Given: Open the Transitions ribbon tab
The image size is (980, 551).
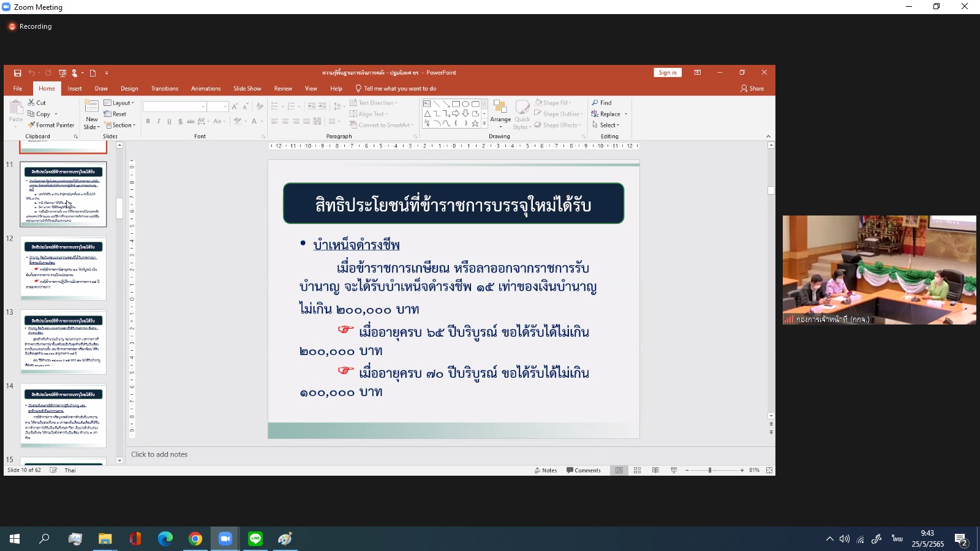Looking at the screenshot, I should (165, 89).
